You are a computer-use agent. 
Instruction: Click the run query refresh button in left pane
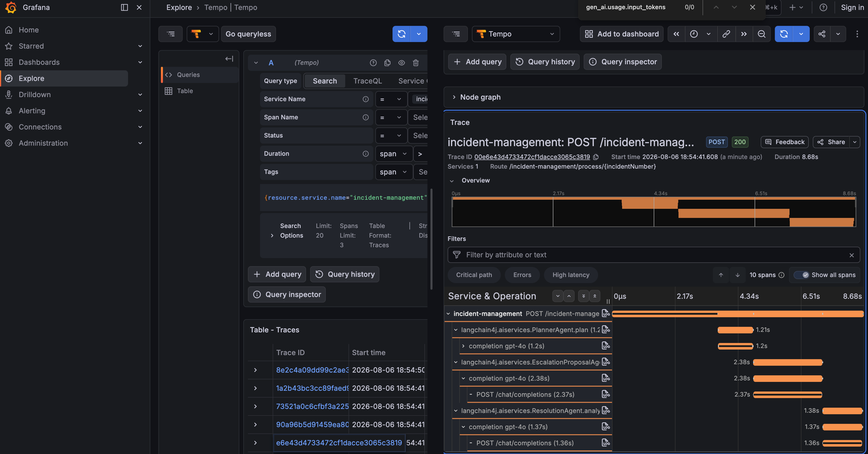click(401, 34)
